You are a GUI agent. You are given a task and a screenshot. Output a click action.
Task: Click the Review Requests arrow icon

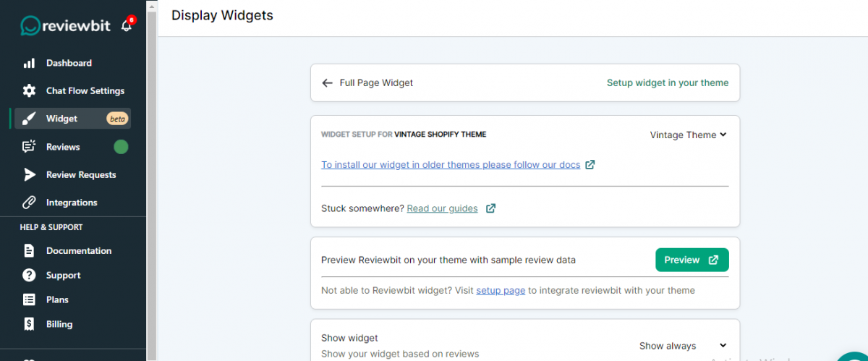(29, 174)
